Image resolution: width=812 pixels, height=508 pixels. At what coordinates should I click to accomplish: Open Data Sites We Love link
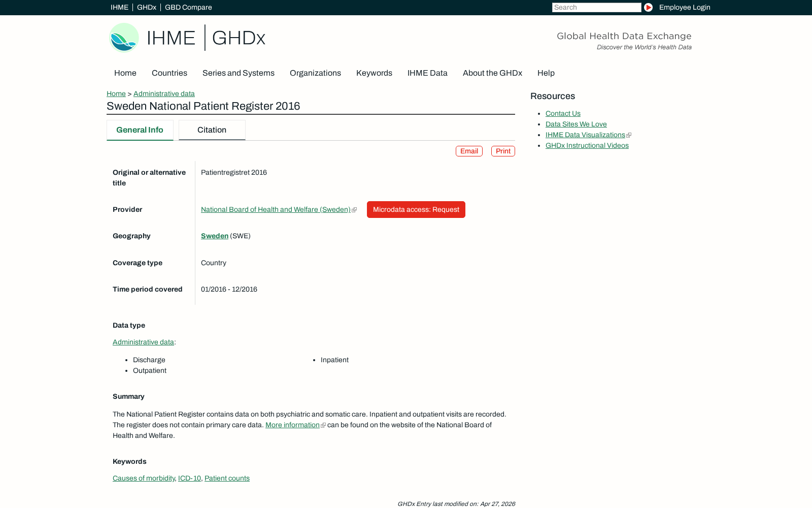coord(576,124)
